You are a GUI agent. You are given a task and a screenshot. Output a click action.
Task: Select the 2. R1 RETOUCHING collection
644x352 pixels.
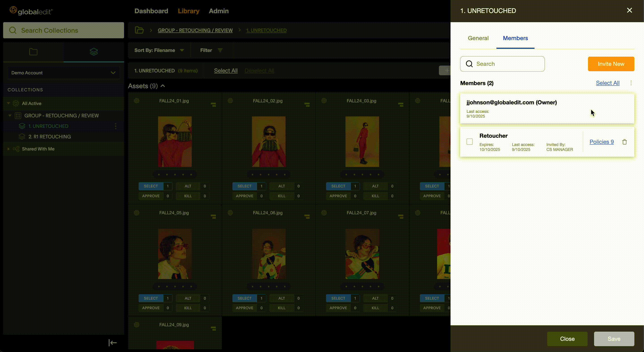coord(49,137)
